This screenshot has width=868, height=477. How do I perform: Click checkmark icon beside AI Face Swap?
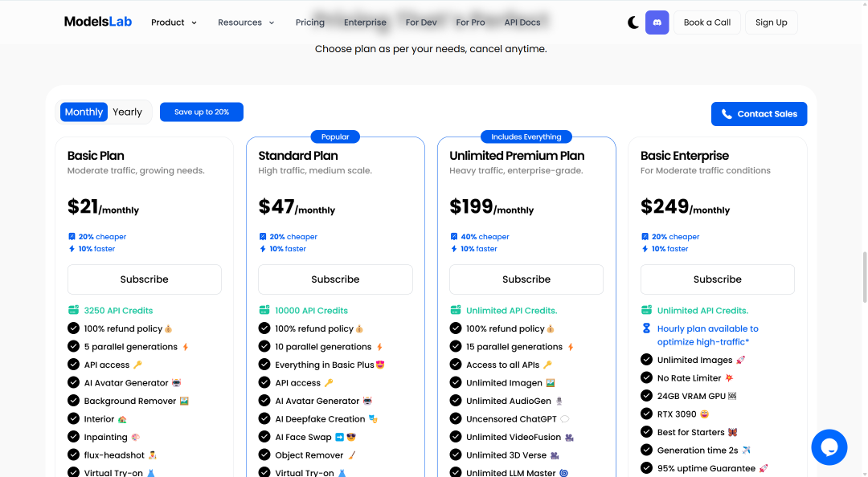pyautogui.click(x=264, y=437)
